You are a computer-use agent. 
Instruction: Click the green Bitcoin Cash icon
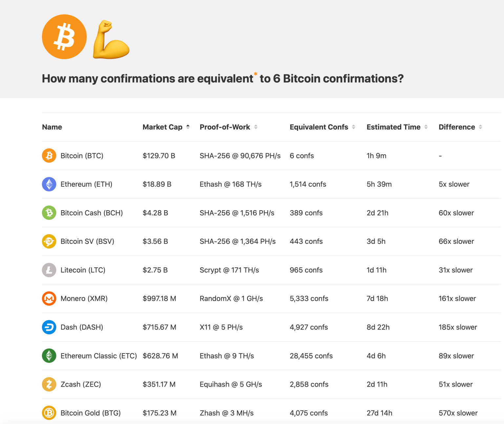(49, 213)
